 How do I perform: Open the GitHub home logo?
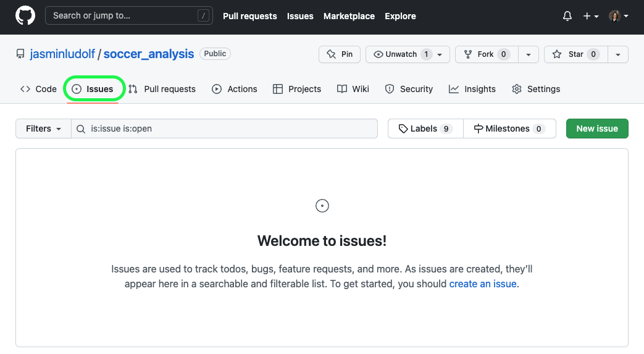pyautogui.click(x=25, y=16)
